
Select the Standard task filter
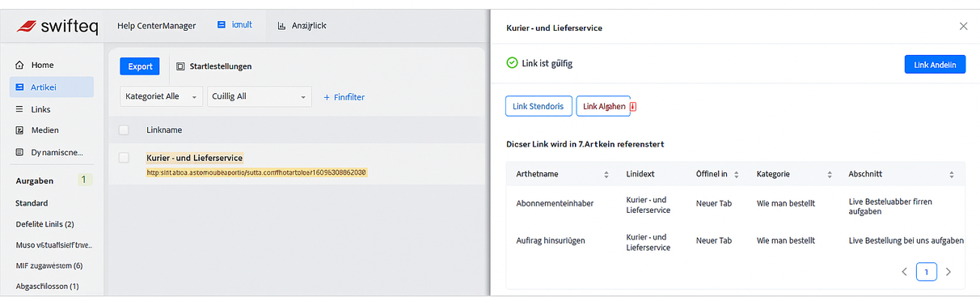32,203
